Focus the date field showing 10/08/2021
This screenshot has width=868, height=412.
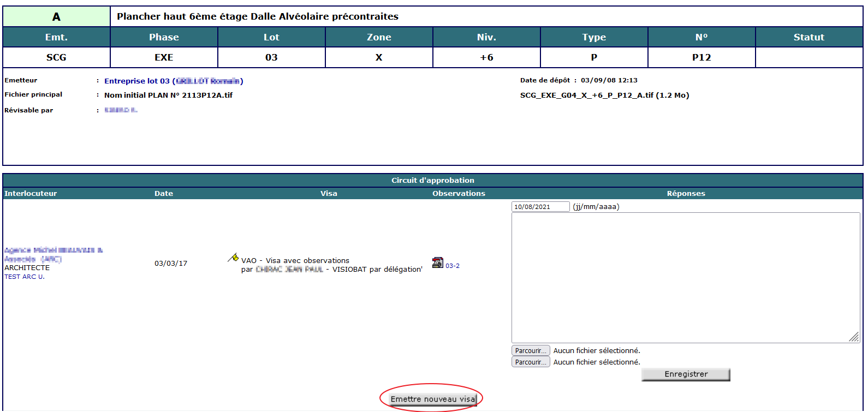click(540, 207)
